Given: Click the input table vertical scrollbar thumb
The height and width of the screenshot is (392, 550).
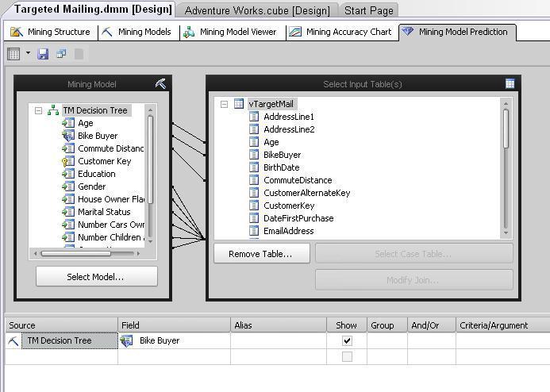Looking at the screenshot, I should click(x=506, y=129).
